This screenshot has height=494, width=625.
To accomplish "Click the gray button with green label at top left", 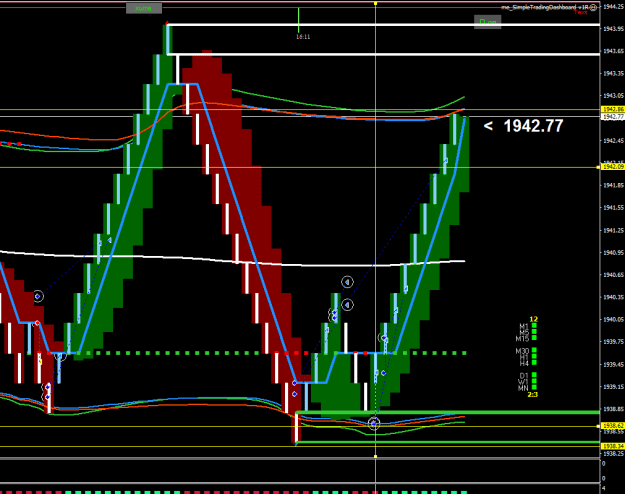I will point(144,8).
